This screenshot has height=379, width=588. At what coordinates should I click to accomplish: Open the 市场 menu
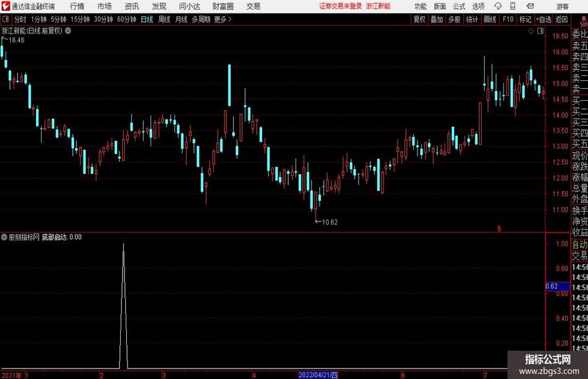[x=105, y=6]
